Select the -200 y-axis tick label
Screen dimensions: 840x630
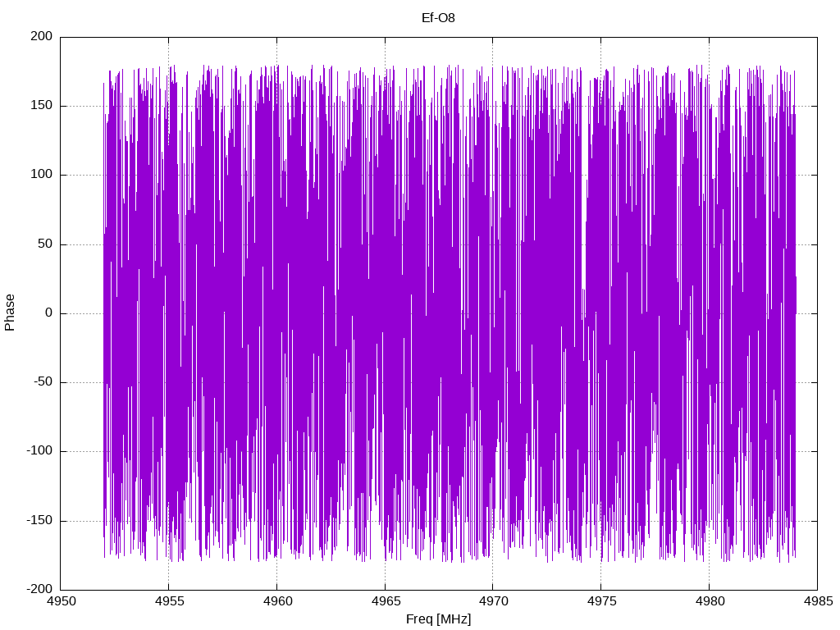point(39,589)
